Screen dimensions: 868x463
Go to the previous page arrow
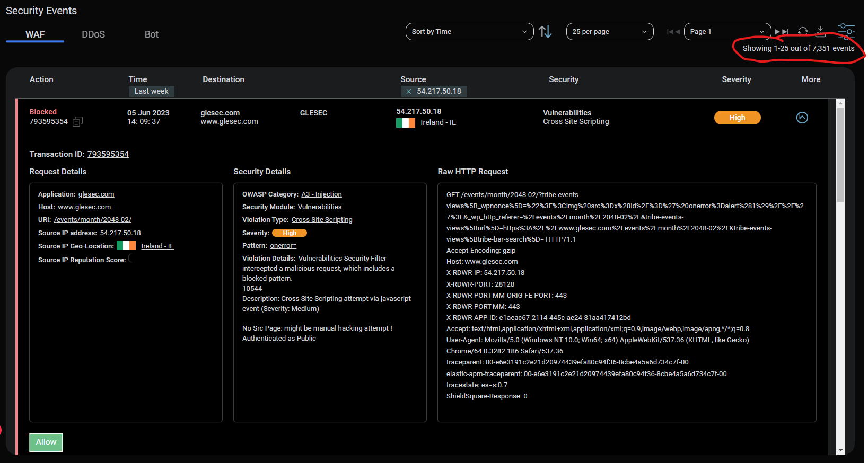tap(677, 32)
